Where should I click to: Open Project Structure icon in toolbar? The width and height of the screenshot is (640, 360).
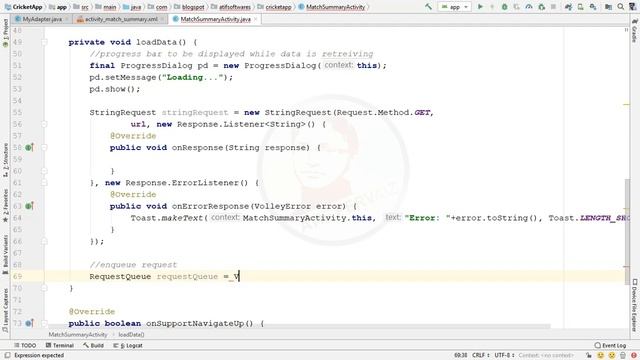[608, 7]
